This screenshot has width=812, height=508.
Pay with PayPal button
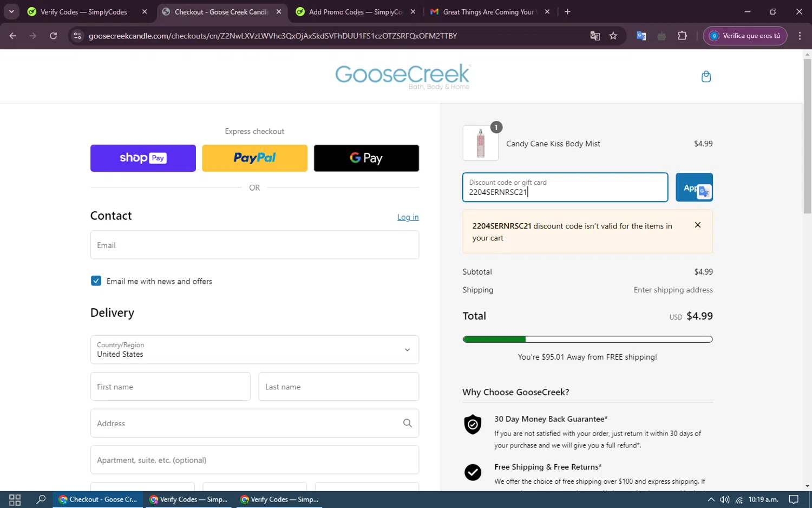click(x=254, y=158)
